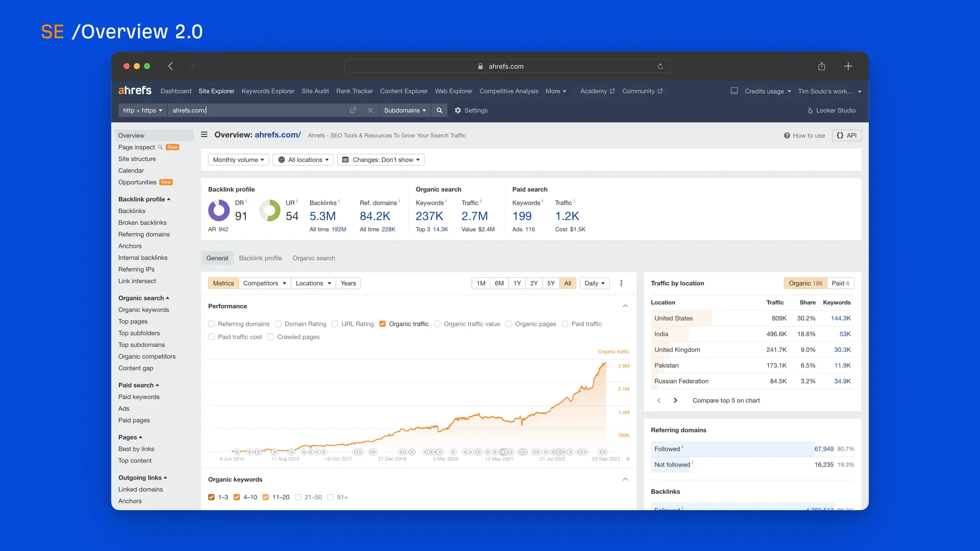The height and width of the screenshot is (551, 980).
Task: Open a new browser tab with plus icon
Action: [x=848, y=66]
